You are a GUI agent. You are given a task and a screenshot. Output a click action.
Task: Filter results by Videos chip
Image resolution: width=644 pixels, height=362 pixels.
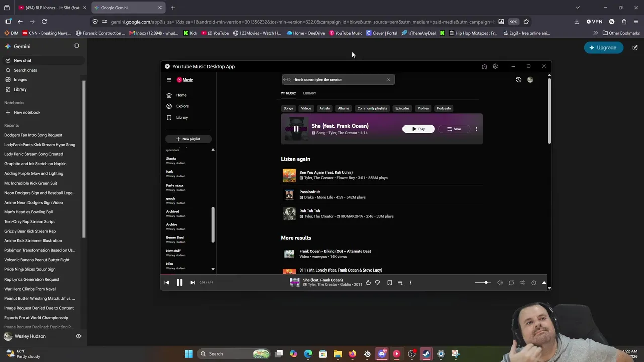pos(306,108)
